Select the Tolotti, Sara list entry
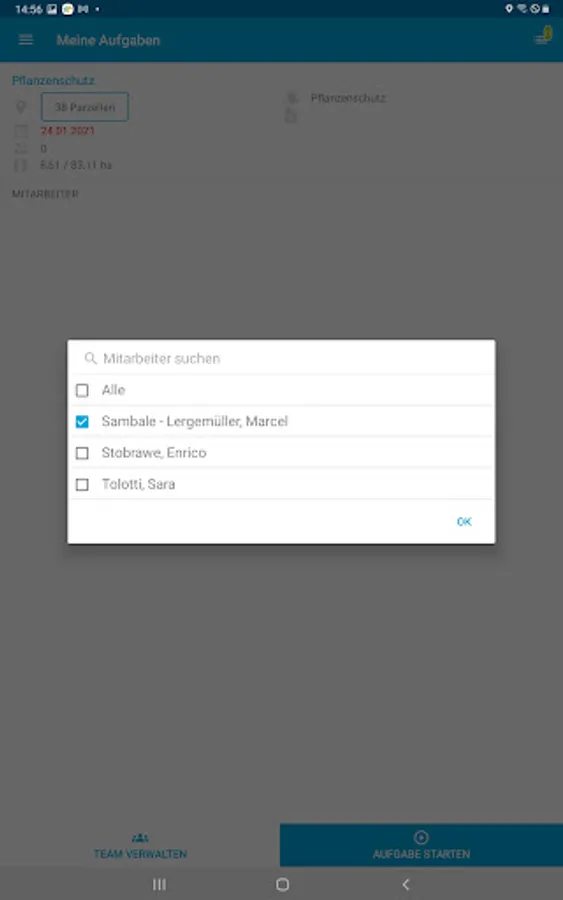The image size is (563, 900). point(281,484)
